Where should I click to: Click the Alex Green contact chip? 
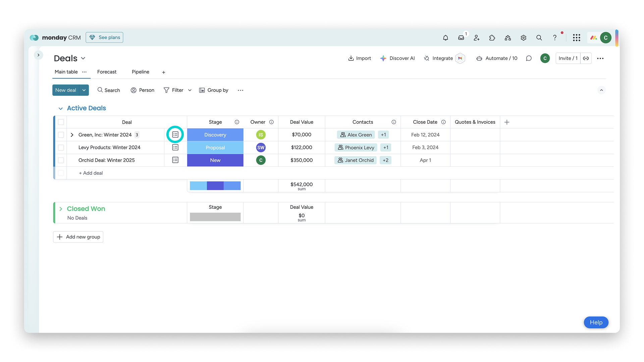coord(356,135)
